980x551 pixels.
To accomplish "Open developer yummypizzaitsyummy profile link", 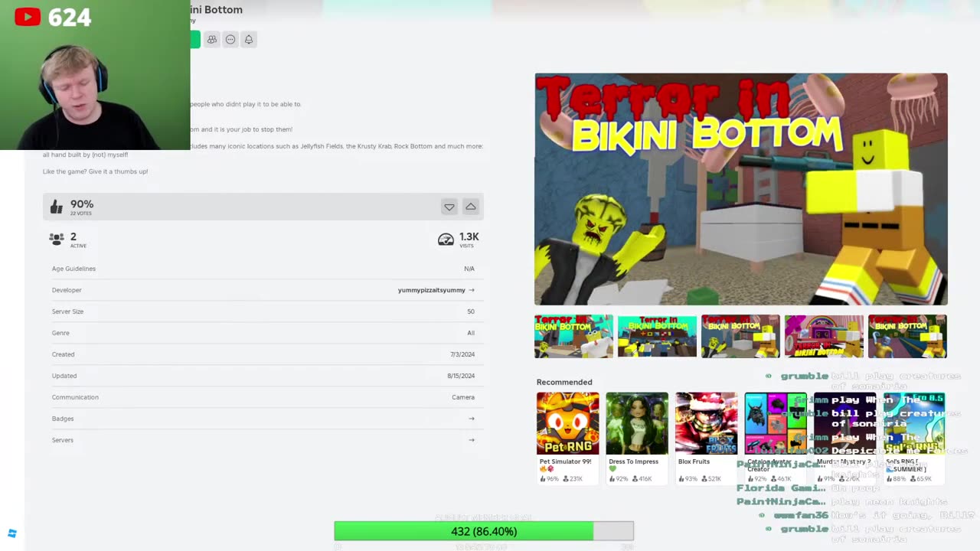I will click(432, 290).
